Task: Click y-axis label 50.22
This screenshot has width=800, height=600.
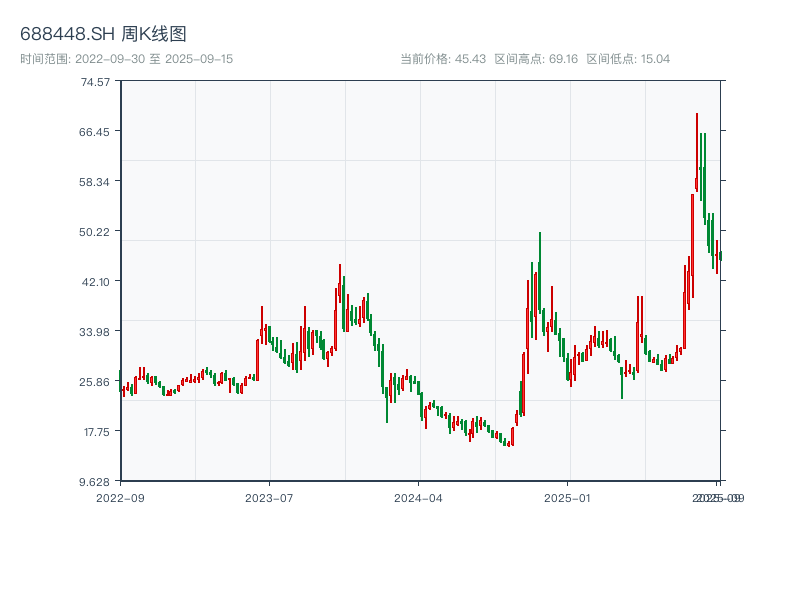Action: click(94, 232)
